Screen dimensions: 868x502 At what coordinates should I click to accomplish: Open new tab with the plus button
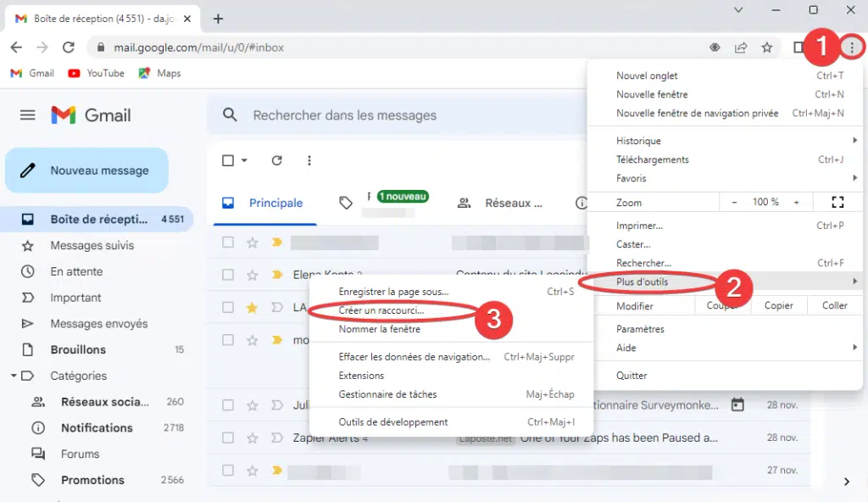(218, 19)
